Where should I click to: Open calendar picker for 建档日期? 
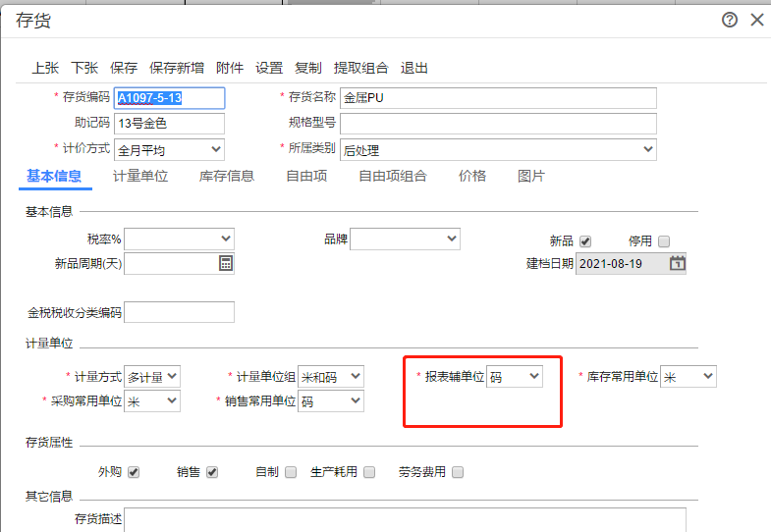[677, 263]
